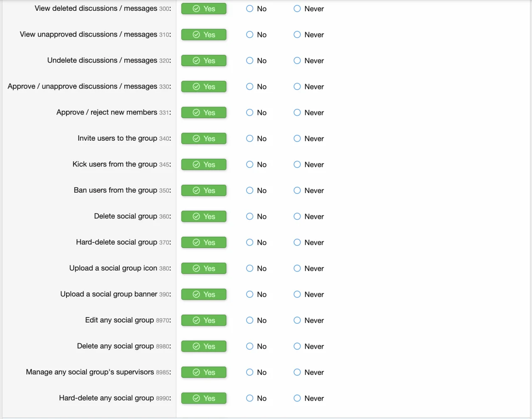The width and height of the screenshot is (532, 419).
Task: Choose No for Invite users to the group
Action: point(250,139)
